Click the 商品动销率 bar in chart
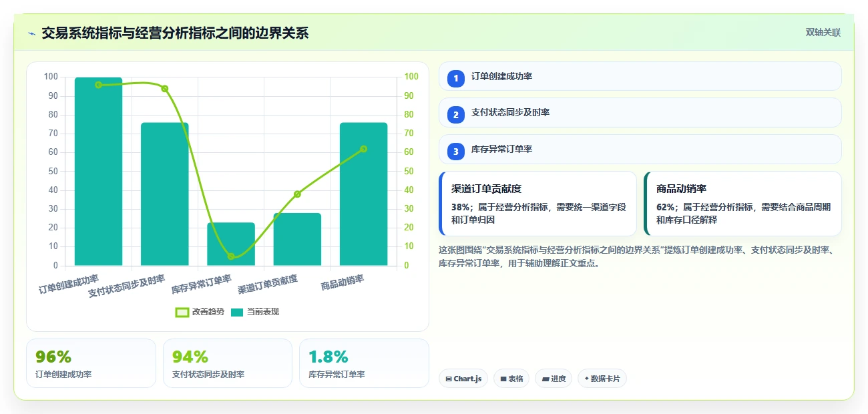The image size is (868, 414). pos(363,194)
